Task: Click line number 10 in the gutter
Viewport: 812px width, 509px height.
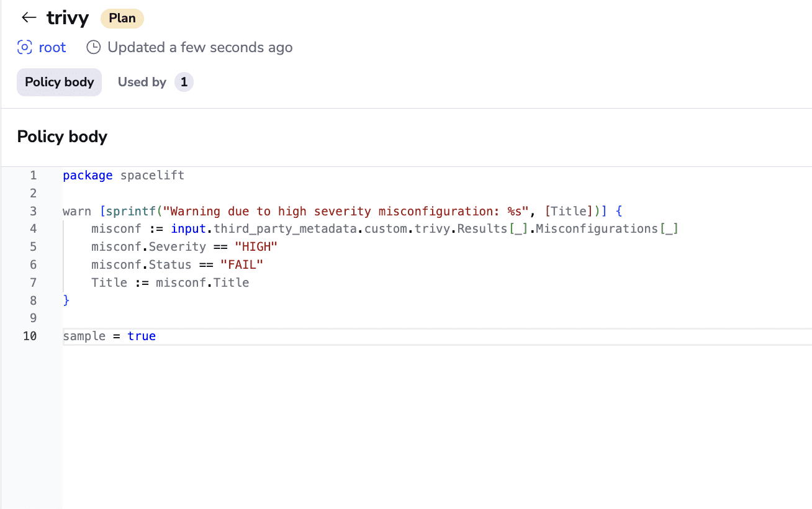Action: [x=30, y=336]
